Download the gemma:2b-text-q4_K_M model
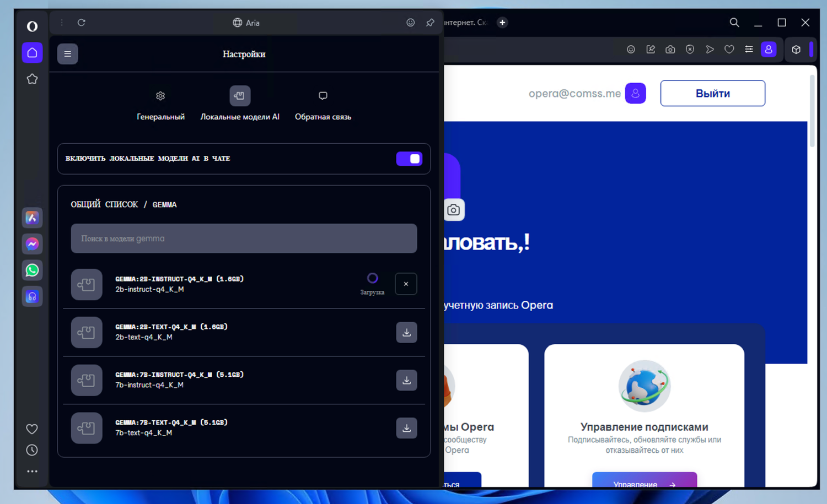827x504 pixels. pos(406,332)
